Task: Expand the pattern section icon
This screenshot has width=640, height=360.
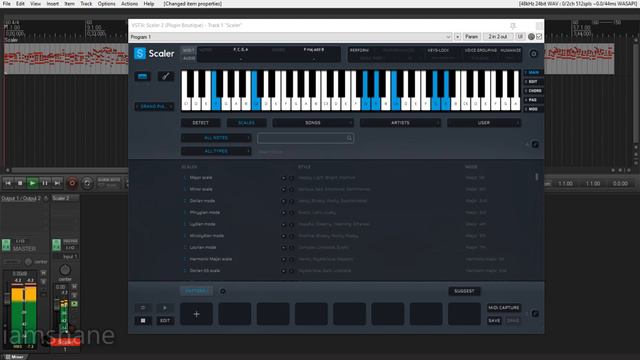Action: (x=535, y=313)
